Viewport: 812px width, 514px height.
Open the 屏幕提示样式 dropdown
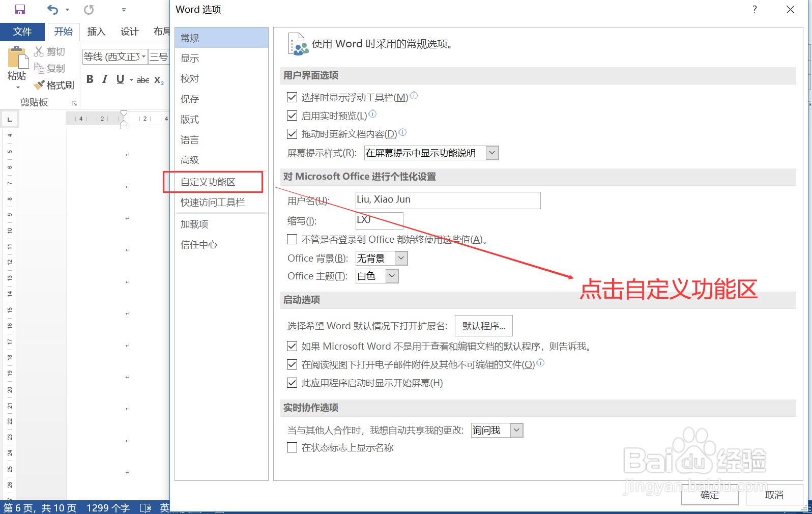pyautogui.click(x=431, y=153)
